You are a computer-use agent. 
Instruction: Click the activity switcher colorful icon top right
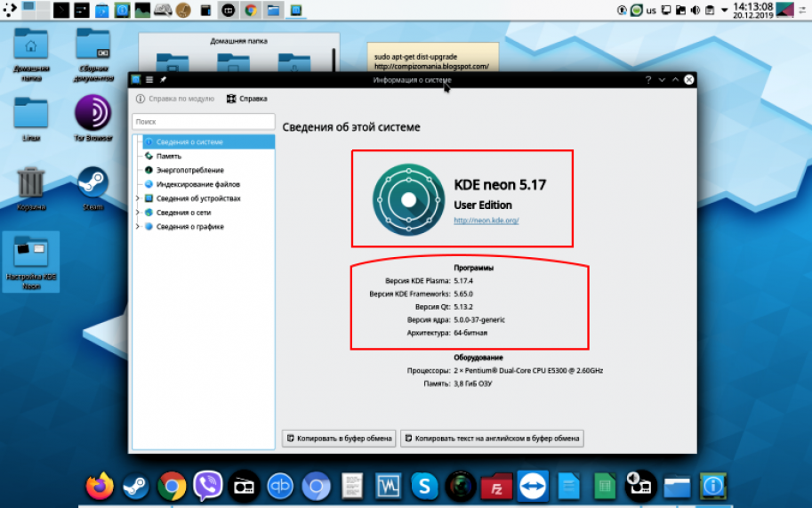[x=785, y=10]
